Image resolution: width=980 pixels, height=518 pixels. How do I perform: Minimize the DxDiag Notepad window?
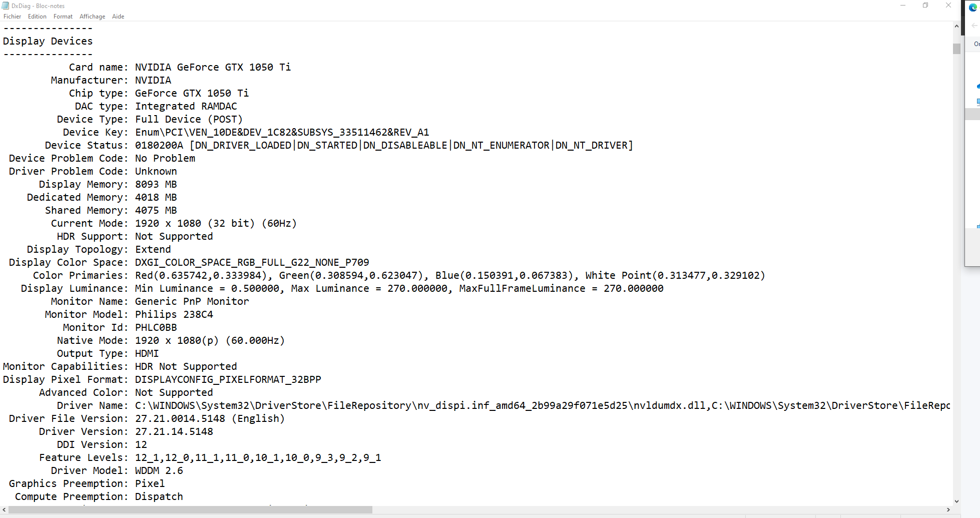(x=903, y=6)
